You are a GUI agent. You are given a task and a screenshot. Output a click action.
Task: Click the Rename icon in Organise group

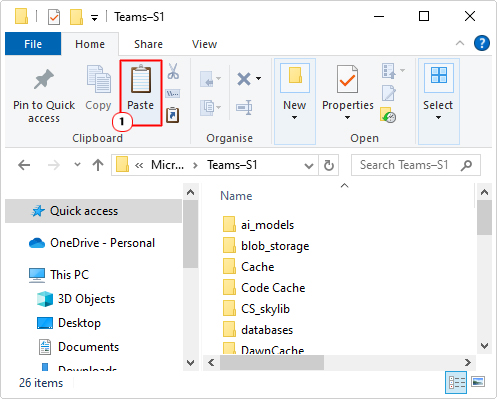[244, 107]
